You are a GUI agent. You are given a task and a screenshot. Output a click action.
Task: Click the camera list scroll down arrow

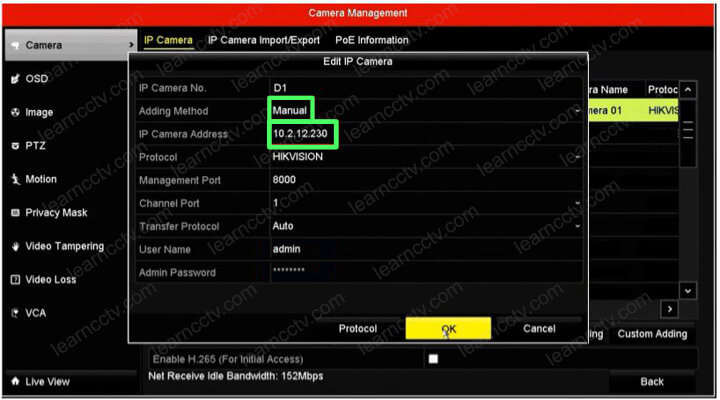coord(688,290)
